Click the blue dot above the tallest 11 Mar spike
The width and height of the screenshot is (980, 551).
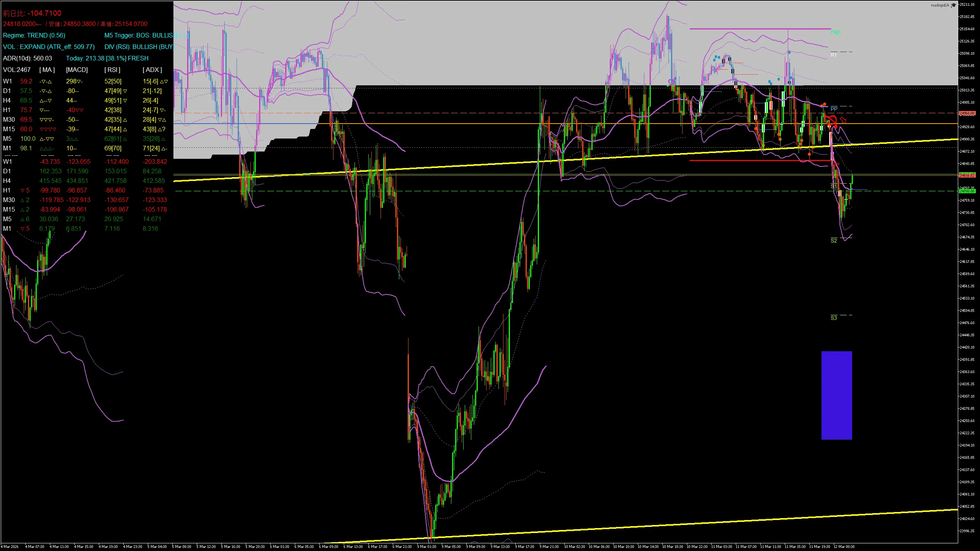[x=789, y=52]
